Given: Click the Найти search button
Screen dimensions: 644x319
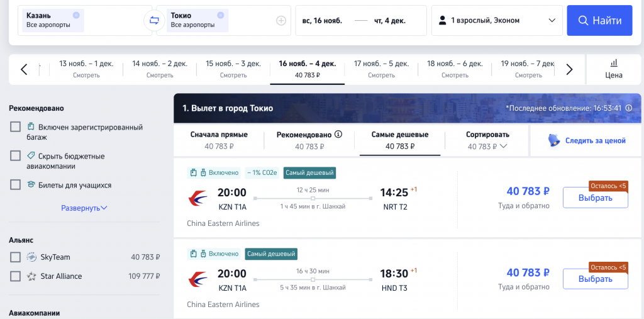Looking at the screenshot, I should tap(599, 21).
